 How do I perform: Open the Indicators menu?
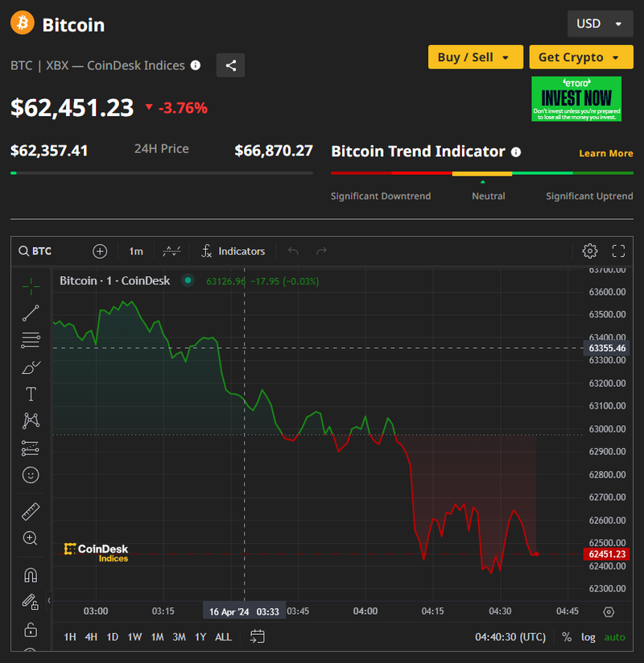[x=233, y=251]
